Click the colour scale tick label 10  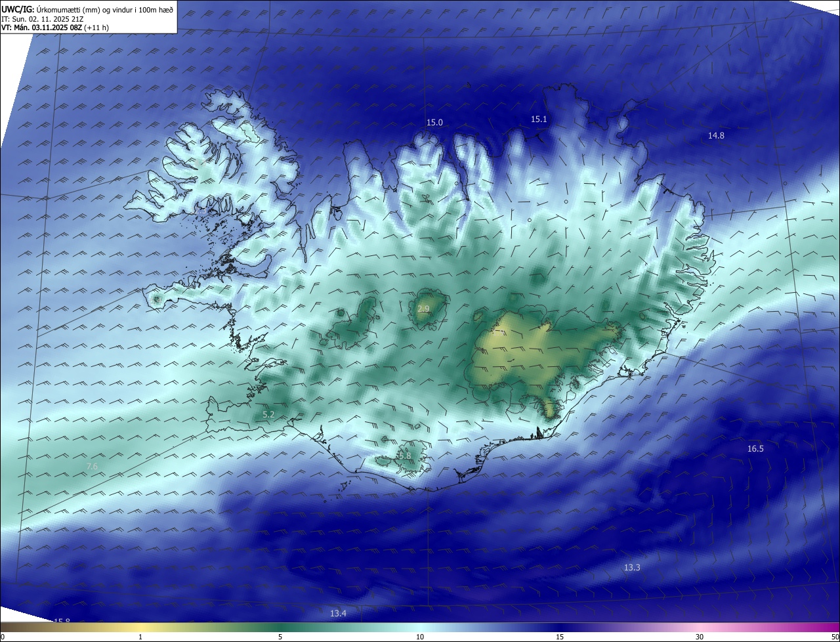tap(420, 637)
